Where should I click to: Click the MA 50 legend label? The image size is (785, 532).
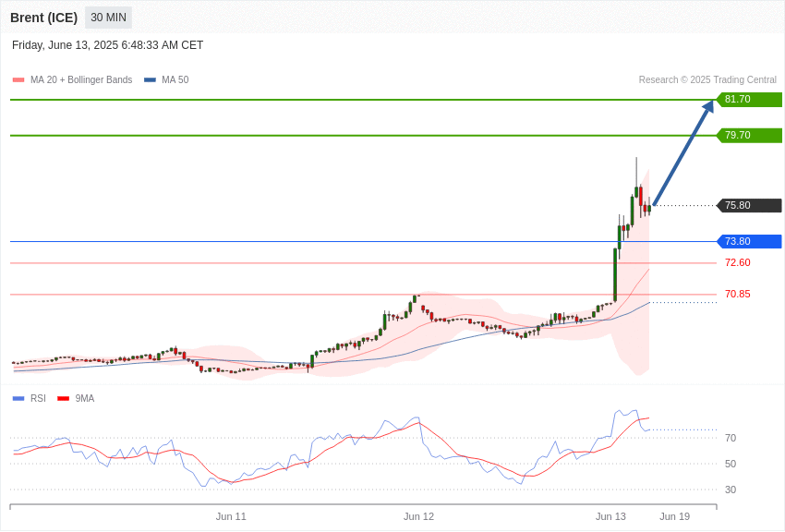tap(175, 80)
